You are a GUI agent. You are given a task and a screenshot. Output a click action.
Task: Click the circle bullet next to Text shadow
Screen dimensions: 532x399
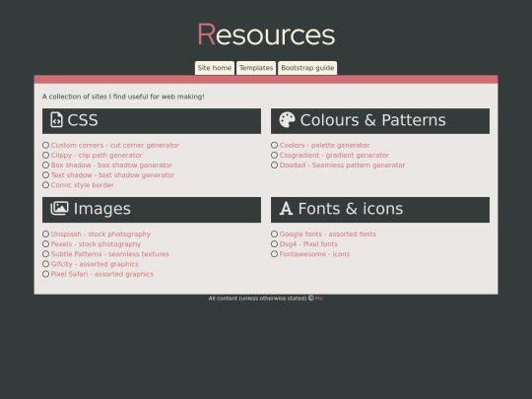45,175
